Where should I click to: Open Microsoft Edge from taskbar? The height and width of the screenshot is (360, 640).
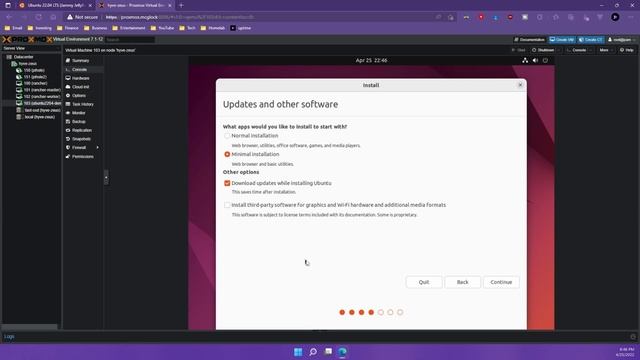click(342, 352)
